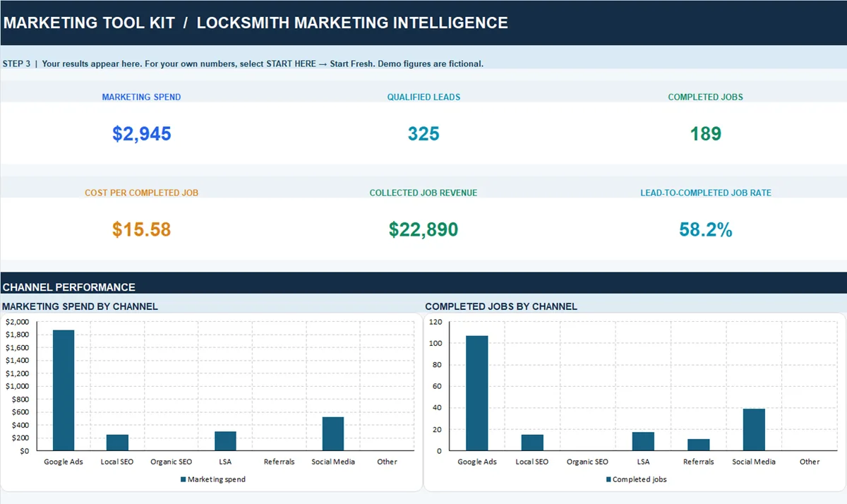
Task: Click the LSA bar in spend chart
Action: click(x=225, y=441)
